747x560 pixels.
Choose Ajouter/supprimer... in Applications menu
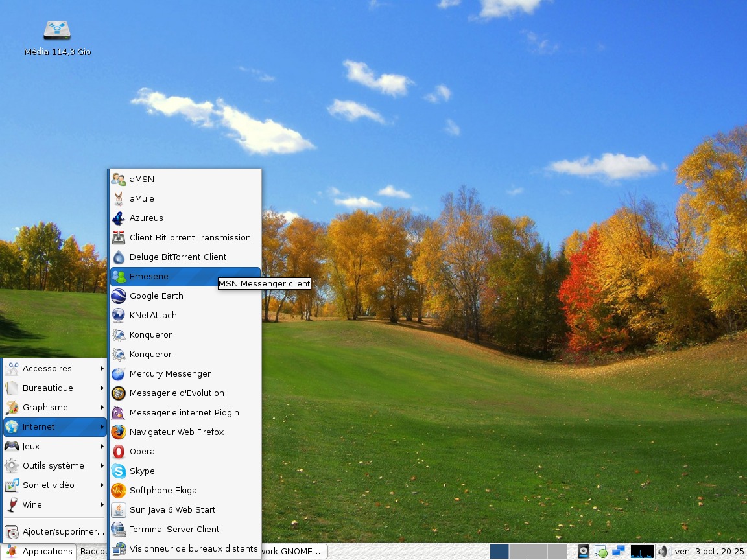point(54,532)
